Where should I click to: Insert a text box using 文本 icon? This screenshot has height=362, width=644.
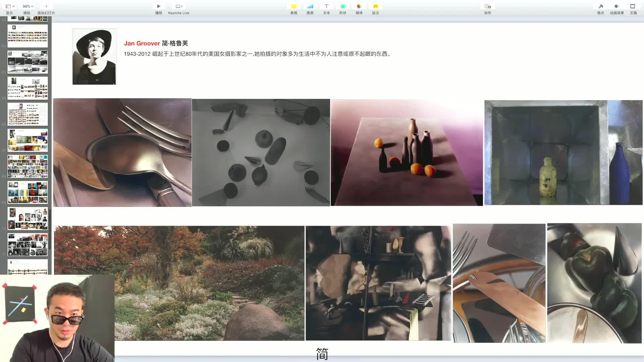point(326,6)
